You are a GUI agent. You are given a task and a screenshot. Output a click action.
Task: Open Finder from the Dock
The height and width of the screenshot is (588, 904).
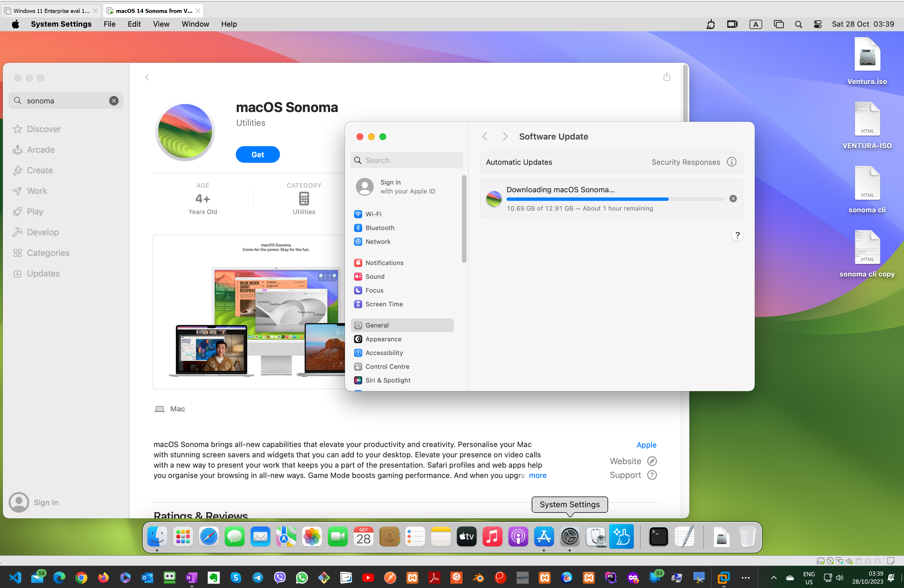click(157, 537)
